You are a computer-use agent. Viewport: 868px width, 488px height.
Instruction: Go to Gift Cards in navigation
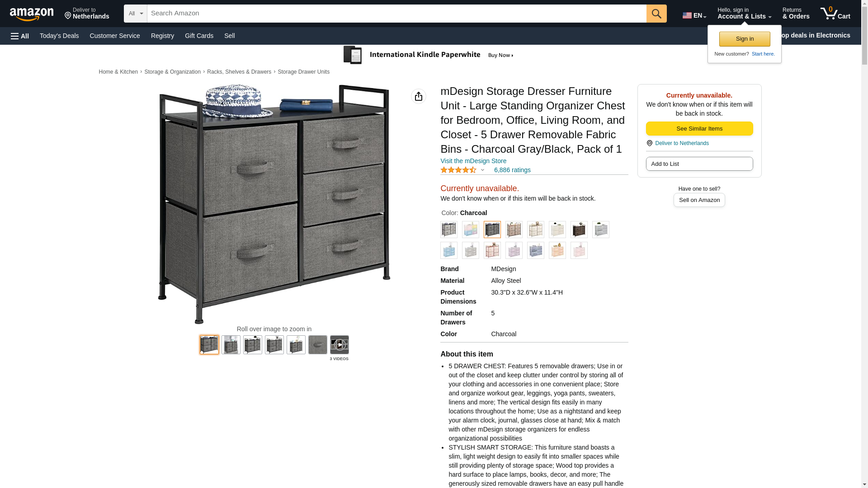tap(199, 36)
